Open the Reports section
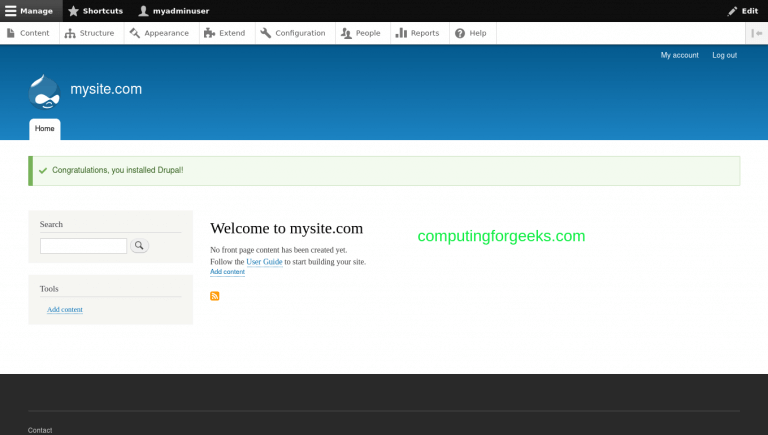This screenshot has height=435, width=768. click(x=418, y=33)
